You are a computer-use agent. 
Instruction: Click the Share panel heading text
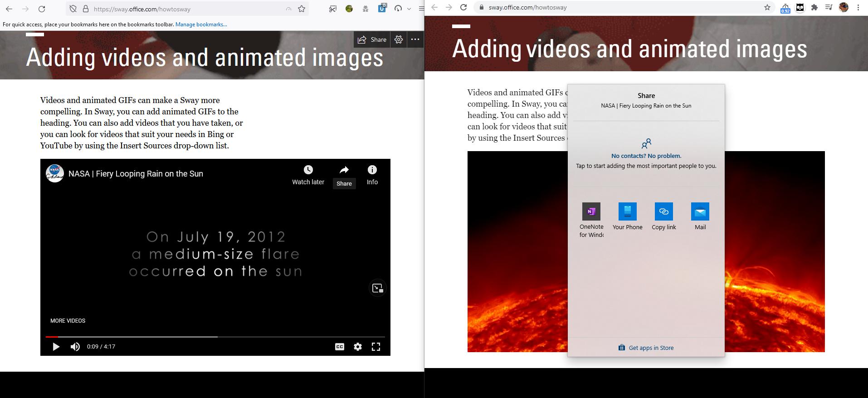click(x=646, y=95)
